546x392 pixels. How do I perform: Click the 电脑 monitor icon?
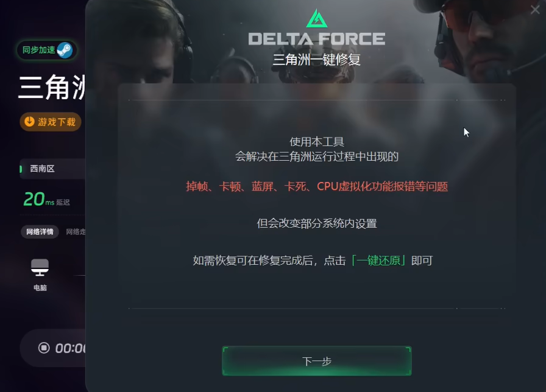pos(40,267)
